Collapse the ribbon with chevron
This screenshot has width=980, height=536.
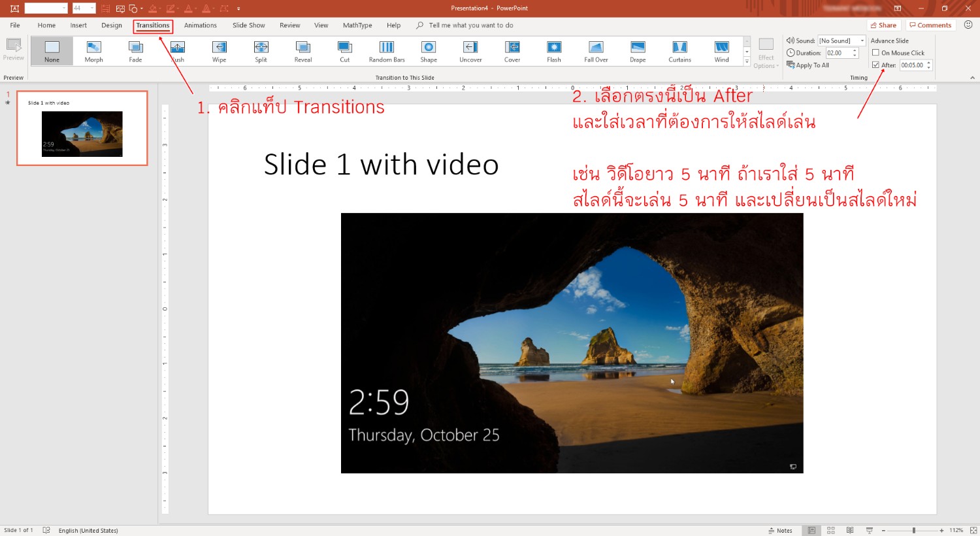pos(972,78)
